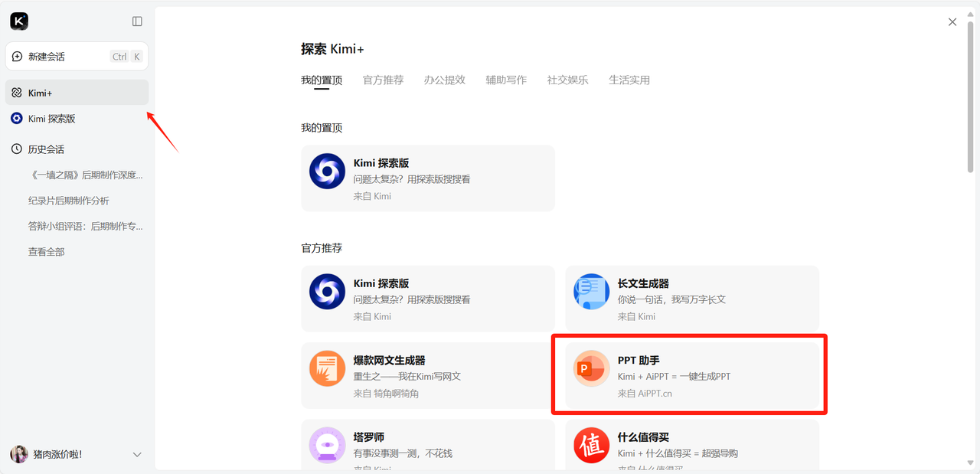Click source label 来自 犄角啊犄角
This screenshot has height=474, width=980.
coord(386,394)
